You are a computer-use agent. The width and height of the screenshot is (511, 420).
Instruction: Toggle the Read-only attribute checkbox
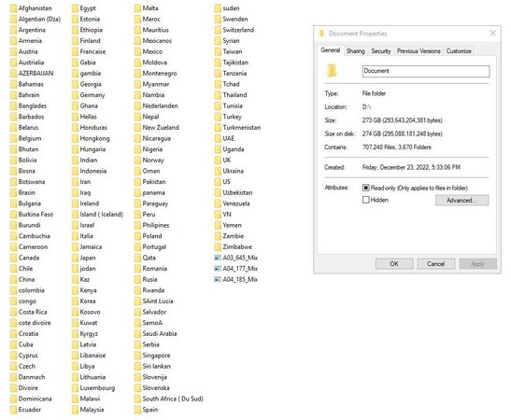(365, 188)
